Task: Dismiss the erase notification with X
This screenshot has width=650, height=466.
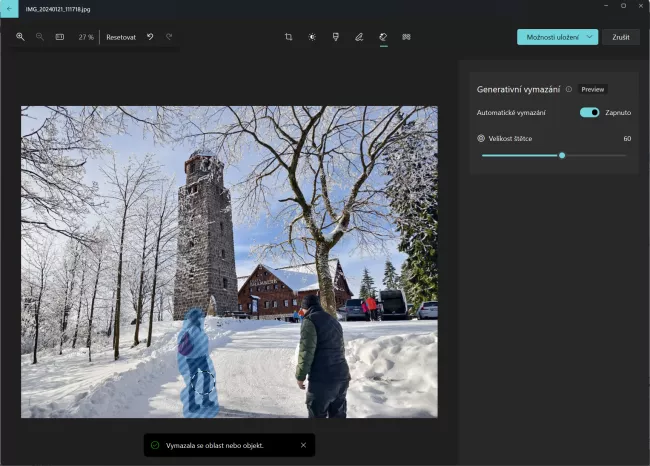Action: 303,445
